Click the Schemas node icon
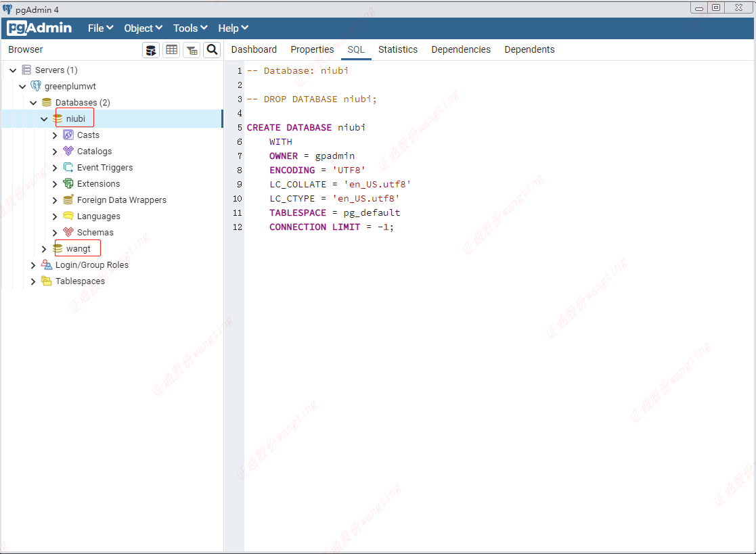This screenshot has height=554, width=756. pyautogui.click(x=68, y=232)
